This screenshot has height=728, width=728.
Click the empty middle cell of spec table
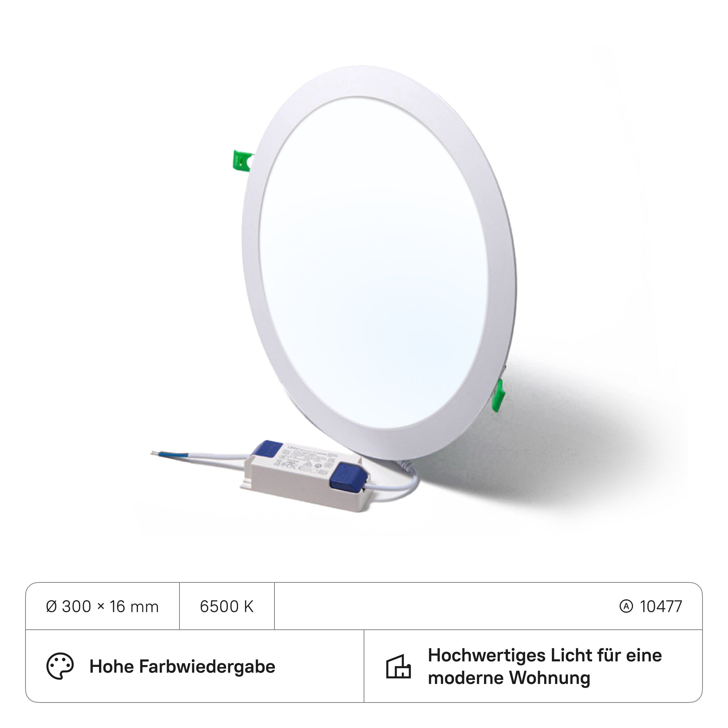click(445, 606)
